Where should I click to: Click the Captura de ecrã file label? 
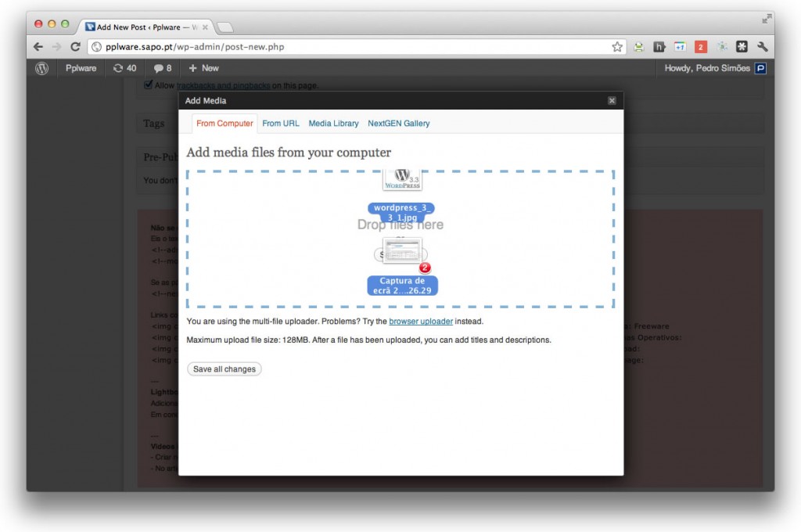coord(402,285)
